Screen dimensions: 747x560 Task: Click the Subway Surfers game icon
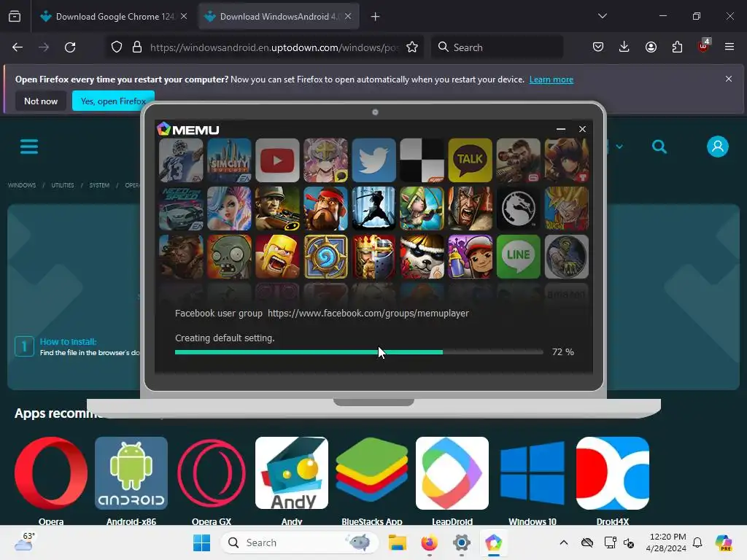tap(470, 257)
